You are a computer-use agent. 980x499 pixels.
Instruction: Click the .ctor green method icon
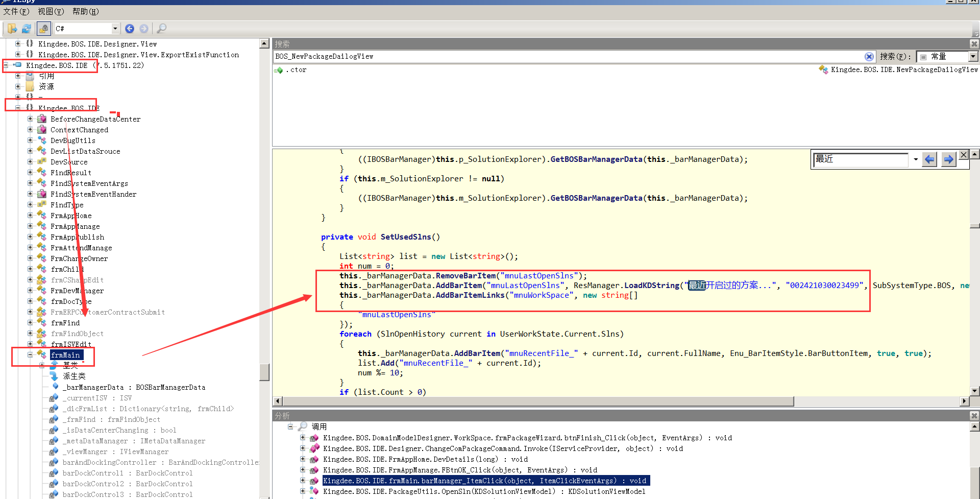coord(278,70)
